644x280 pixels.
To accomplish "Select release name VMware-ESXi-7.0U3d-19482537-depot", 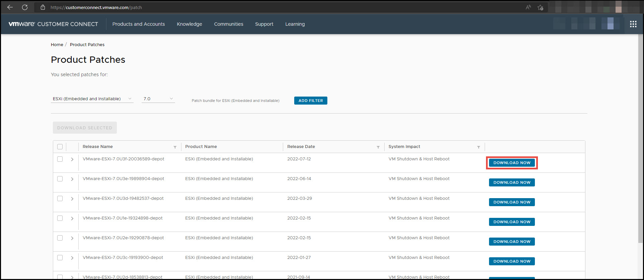I will coord(123,198).
